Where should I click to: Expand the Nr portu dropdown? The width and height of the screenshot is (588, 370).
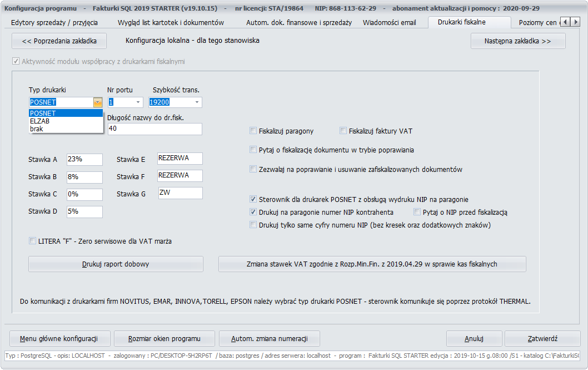(x=138, y=102)
